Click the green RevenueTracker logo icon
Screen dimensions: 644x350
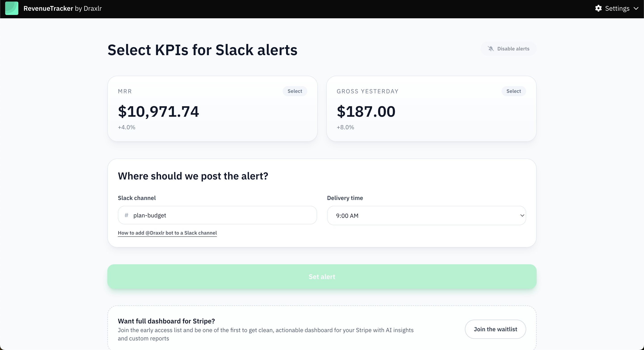click(11, 8)
